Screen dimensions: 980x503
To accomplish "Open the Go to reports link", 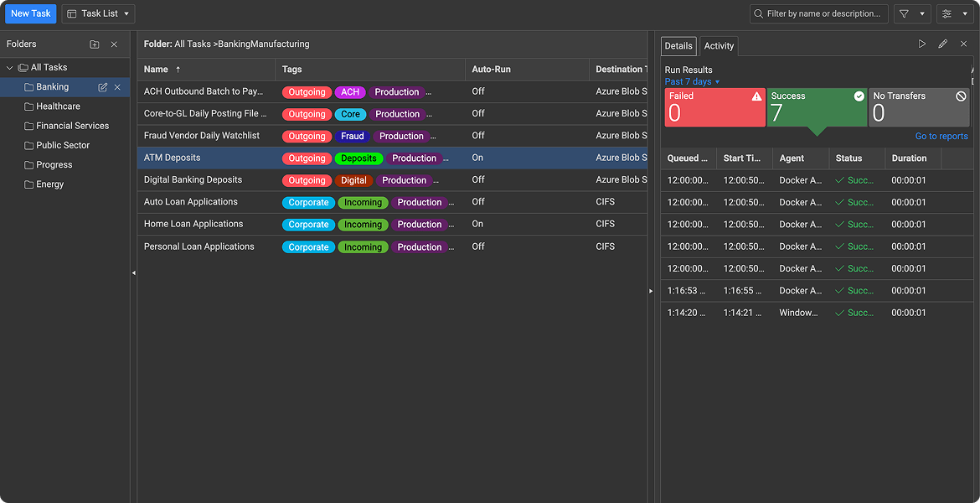I will 943,135.
